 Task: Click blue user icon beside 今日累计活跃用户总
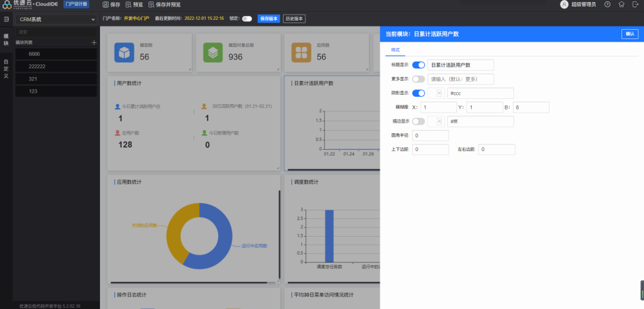coord(117,106)
